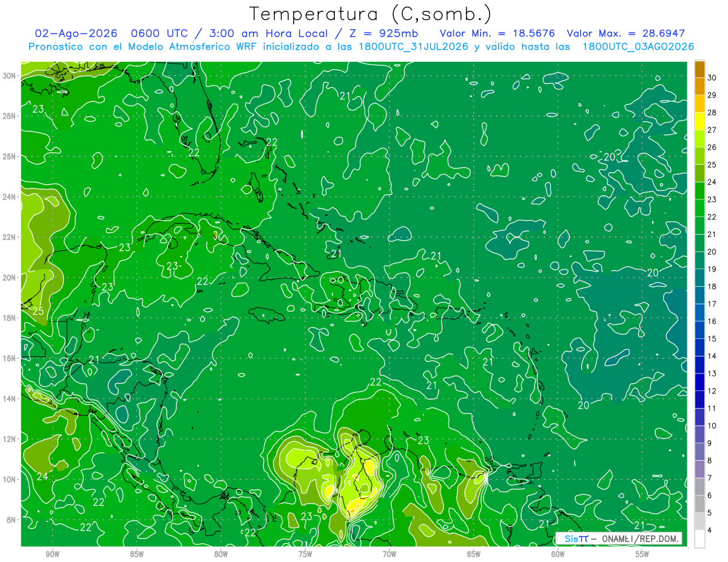The width and height of the screenshot is (728, 562).
Task: Pick the blue colorbar swatch between 14 and 15
Action: (x=699, y=347)
